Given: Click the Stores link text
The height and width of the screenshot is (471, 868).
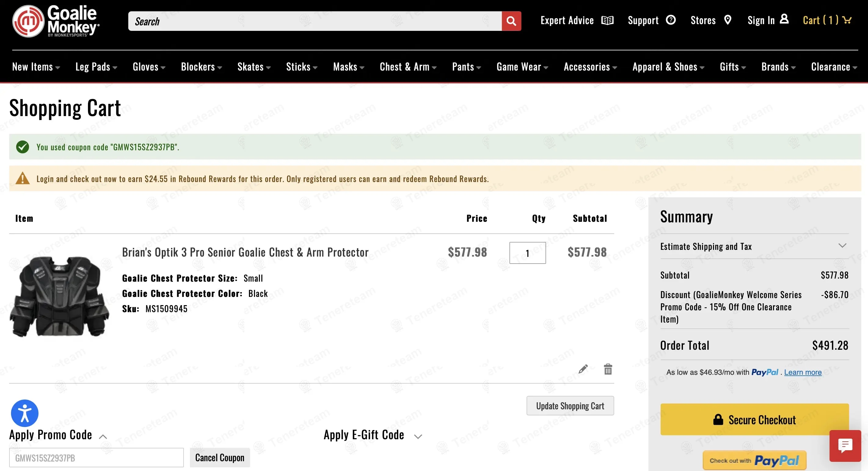Looking at the screenshot, I should coord(703,20).
